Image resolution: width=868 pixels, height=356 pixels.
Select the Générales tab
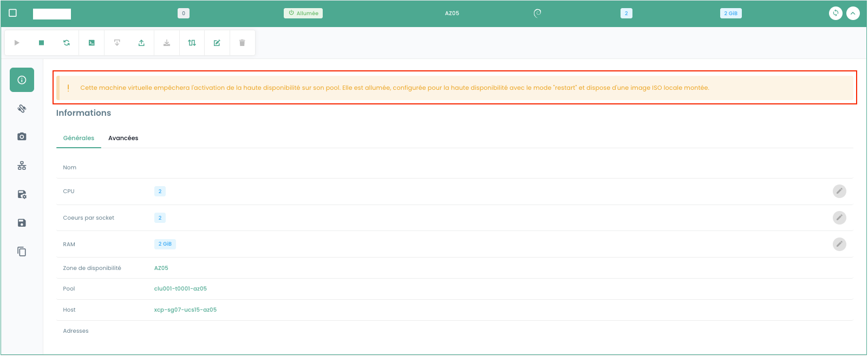[79, 138]
